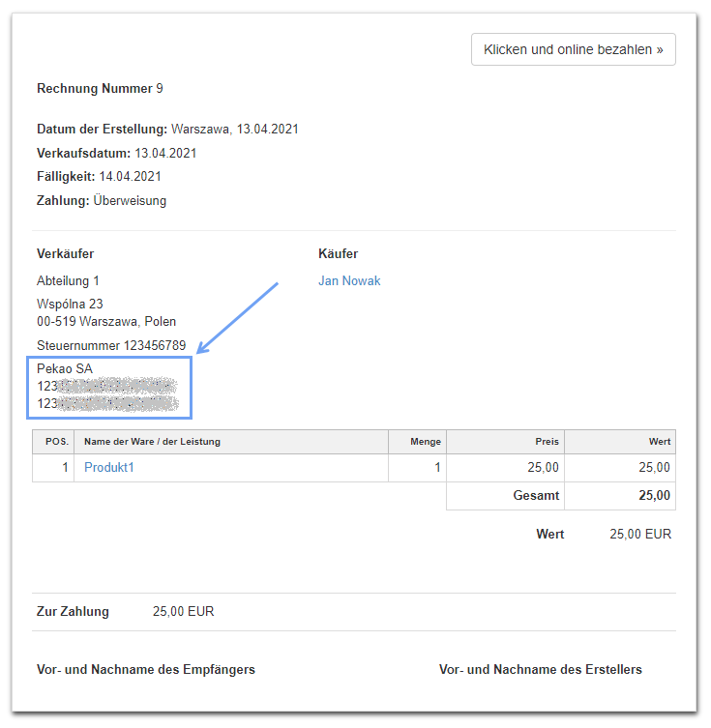Click the seller name 'Abteilung 1'
This screenshot has width=711, height=728.
68,281
